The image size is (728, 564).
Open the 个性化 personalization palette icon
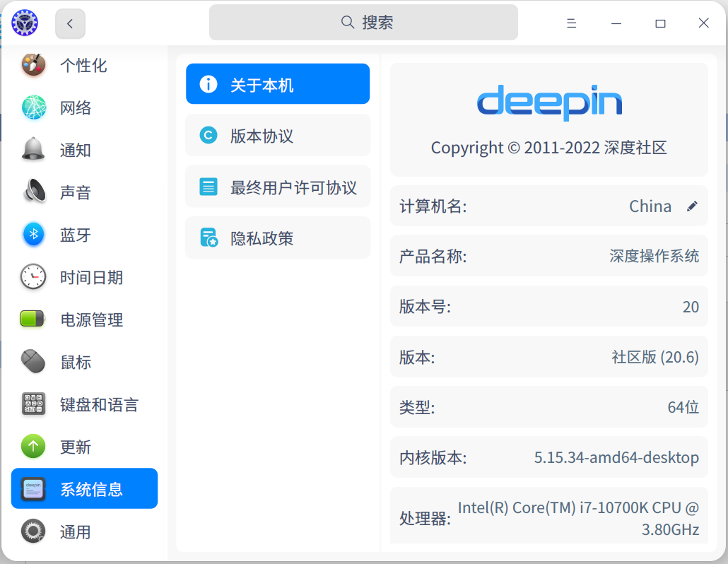click(x=33, y=65)
